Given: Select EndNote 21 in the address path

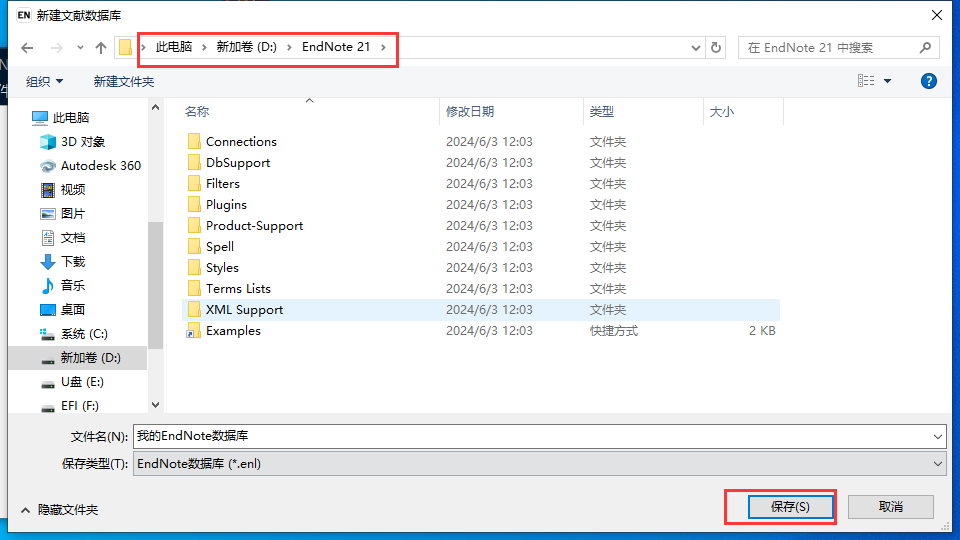Looking at the screenshot, I should tap(336, 47).
